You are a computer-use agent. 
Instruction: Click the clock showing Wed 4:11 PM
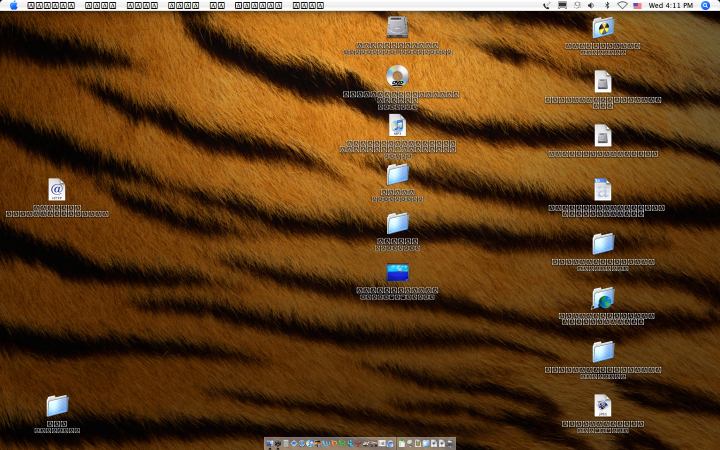coord(670,6)
